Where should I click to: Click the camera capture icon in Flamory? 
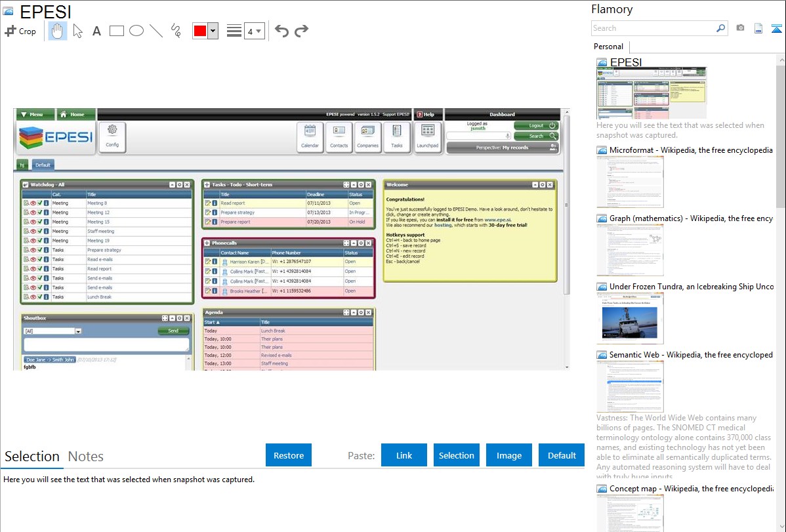740,28
